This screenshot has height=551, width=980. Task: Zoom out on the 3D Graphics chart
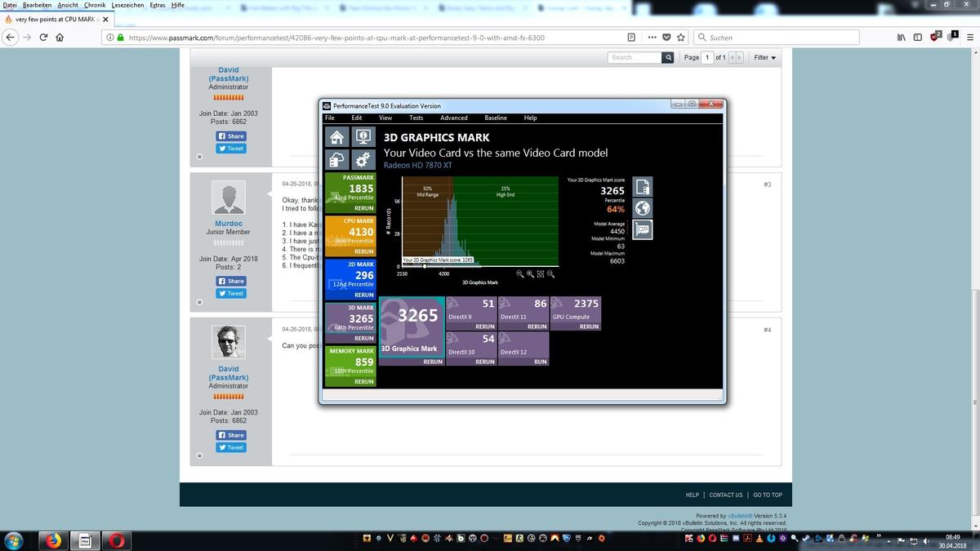(x=520, y=274)
